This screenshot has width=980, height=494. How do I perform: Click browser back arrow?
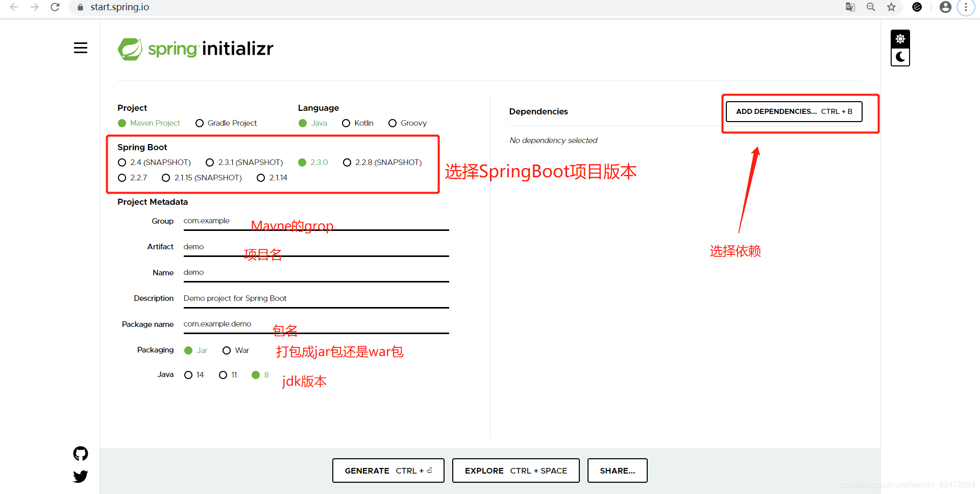(14, 7)
